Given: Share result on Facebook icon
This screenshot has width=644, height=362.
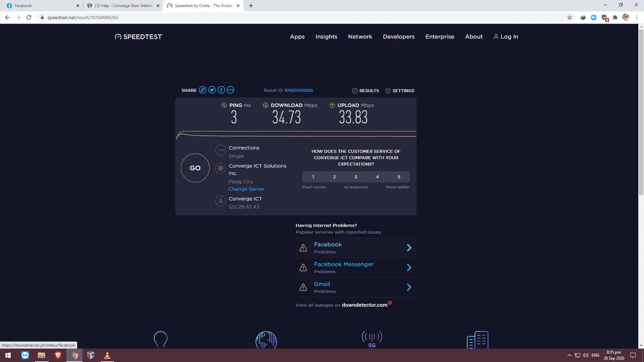Looking at the screenshot, I should pos(221,90).
